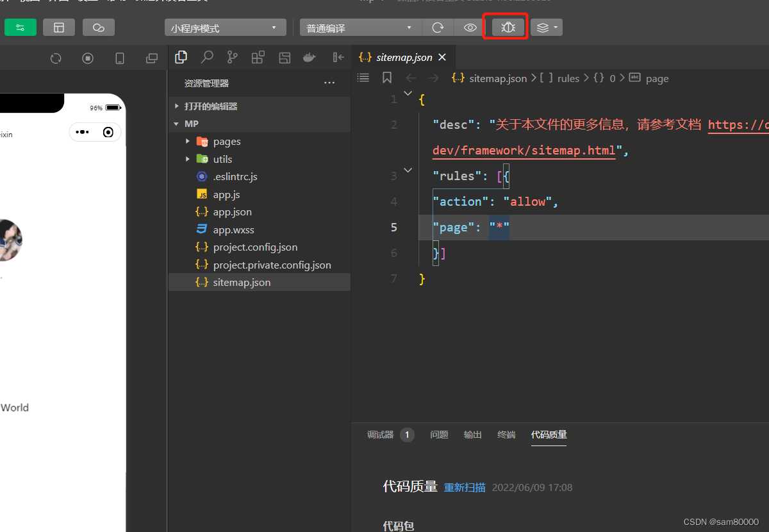Fold the rules array at line 3
The width and height of the screenshot is (769, 532).
[408, 170]
